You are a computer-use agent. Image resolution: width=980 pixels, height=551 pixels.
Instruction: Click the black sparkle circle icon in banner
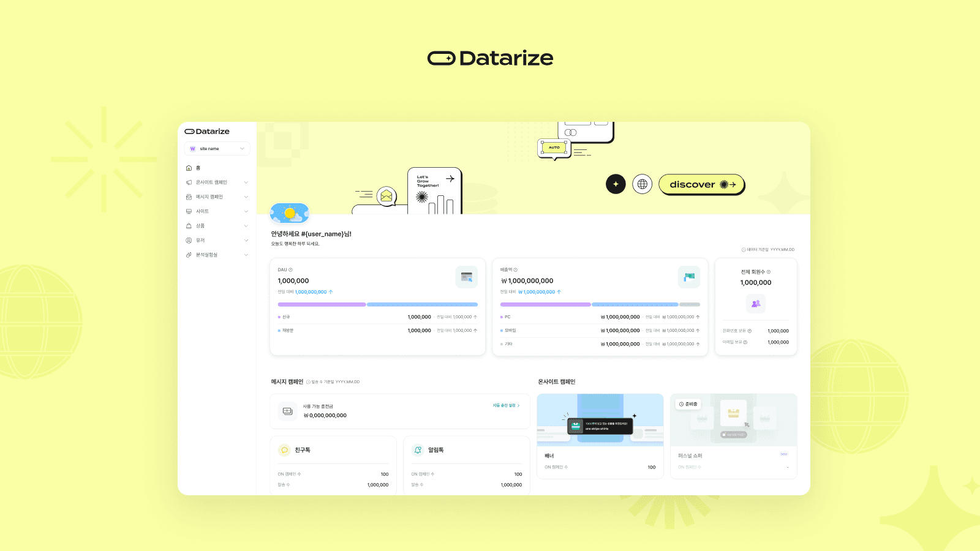pyautogui.click(x=616, y=184)
